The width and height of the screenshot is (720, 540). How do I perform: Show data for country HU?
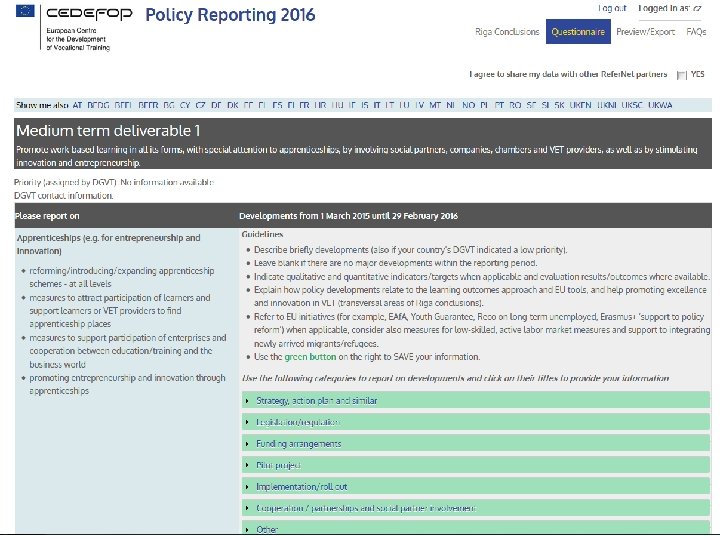(338, 105)
